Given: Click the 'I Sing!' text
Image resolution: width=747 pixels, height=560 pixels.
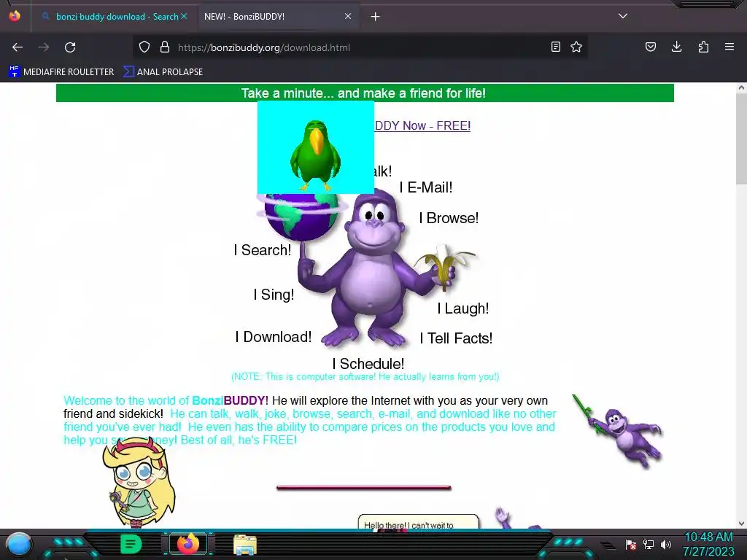Looking at the screenshot, I should [274, 295].
